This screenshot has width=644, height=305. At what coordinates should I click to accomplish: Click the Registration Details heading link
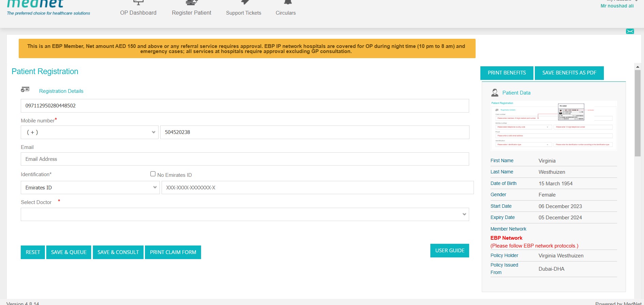[61, 91]
